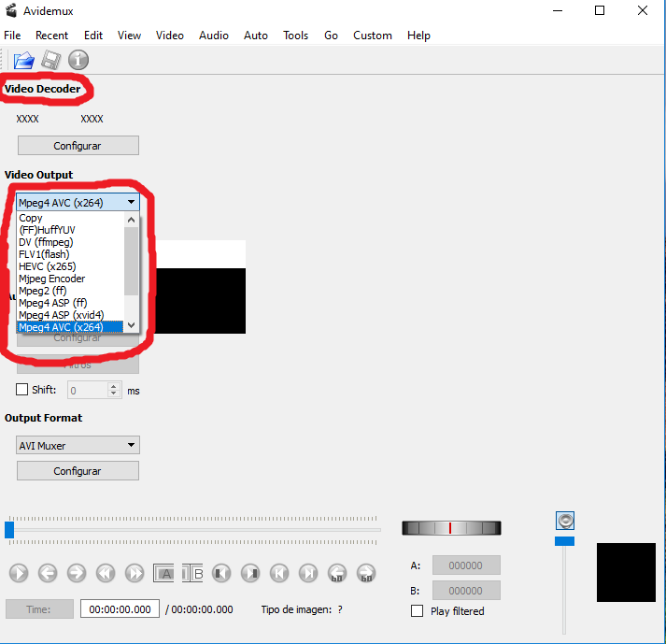Click the current time input field
Viewport: 666px width, 644px height.
coord(120,608)
